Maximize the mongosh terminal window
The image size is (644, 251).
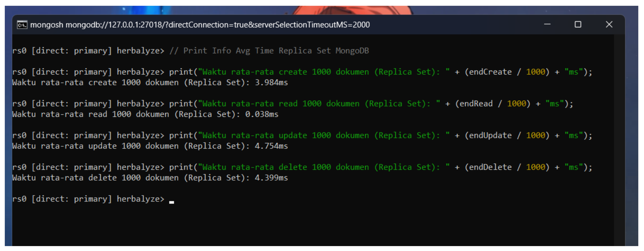[578, 25]
